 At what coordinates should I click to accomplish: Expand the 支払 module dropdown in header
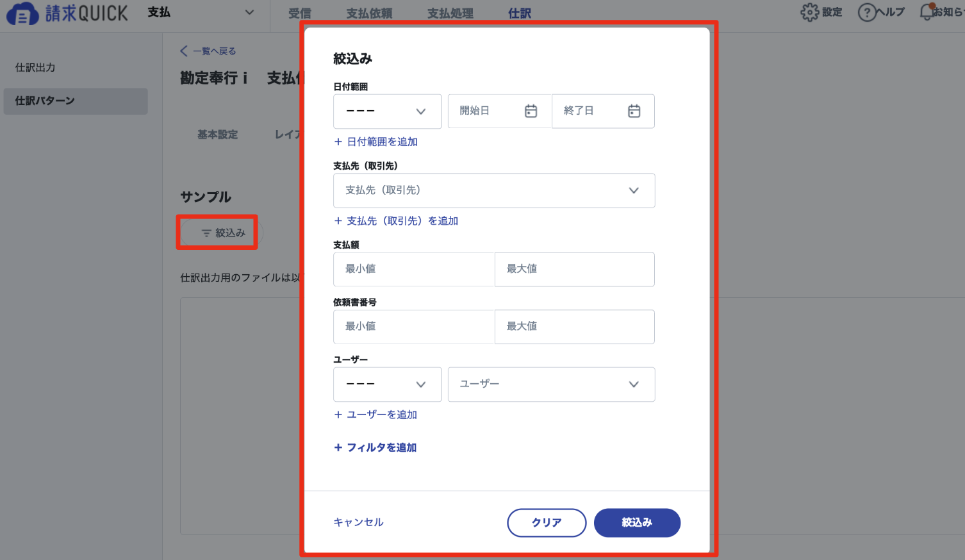coord(249,12)
